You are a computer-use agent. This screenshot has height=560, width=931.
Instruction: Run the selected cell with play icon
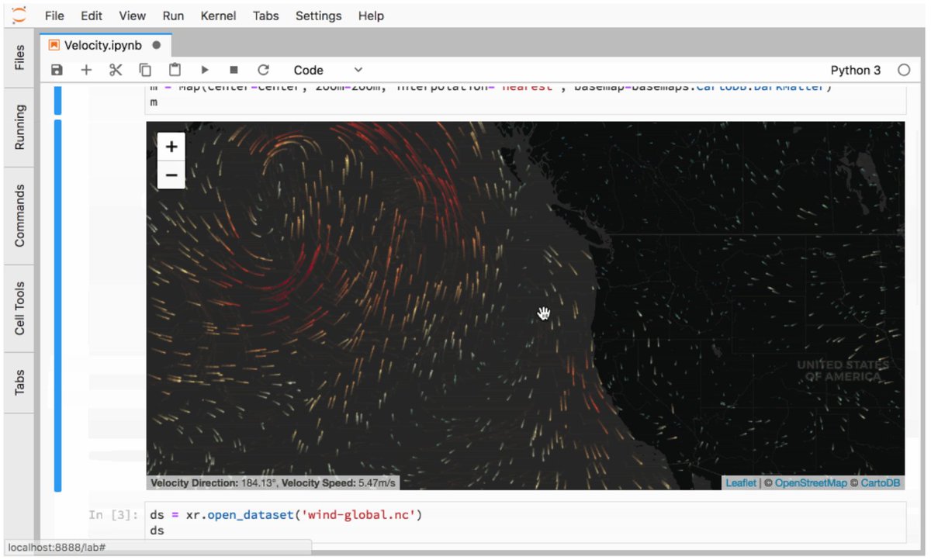[205, 70]
